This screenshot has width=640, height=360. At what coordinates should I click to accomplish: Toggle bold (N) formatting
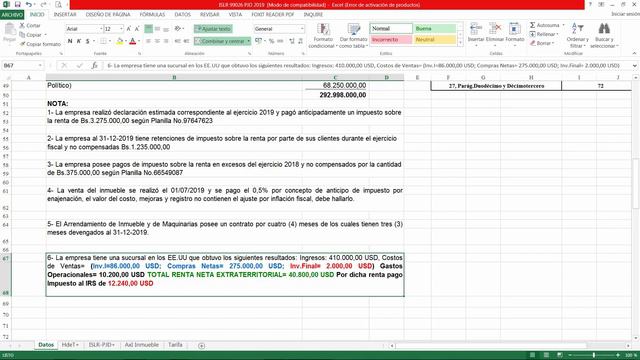click(x=70, y=41)
